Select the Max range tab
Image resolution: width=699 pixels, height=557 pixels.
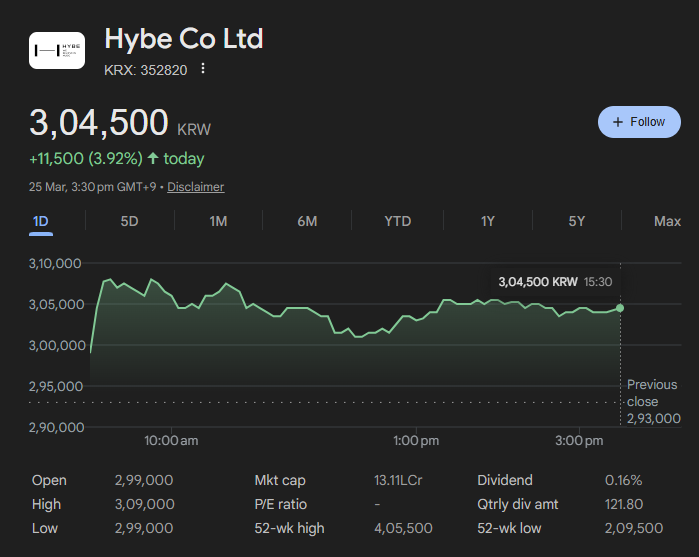[x=667, y=221]
